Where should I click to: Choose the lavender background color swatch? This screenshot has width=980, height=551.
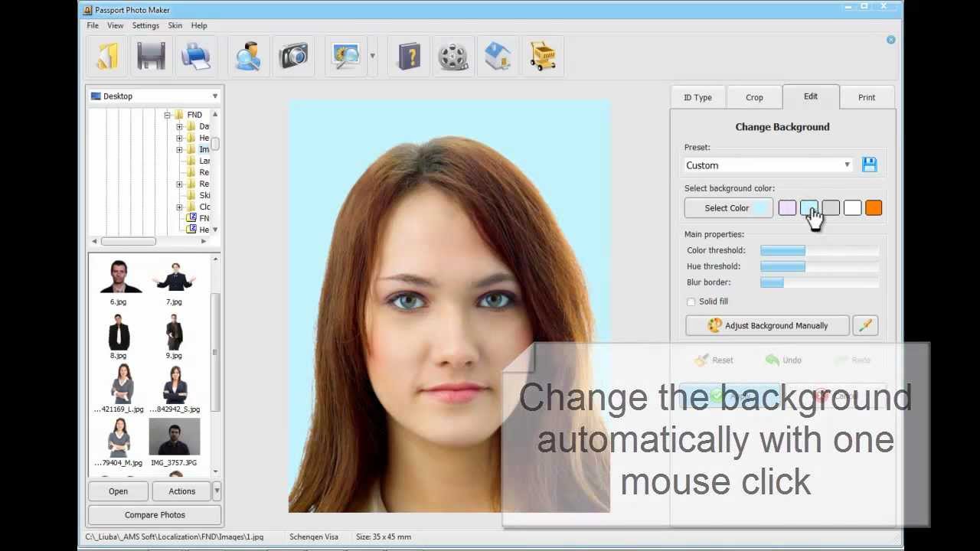pos(787,208)
